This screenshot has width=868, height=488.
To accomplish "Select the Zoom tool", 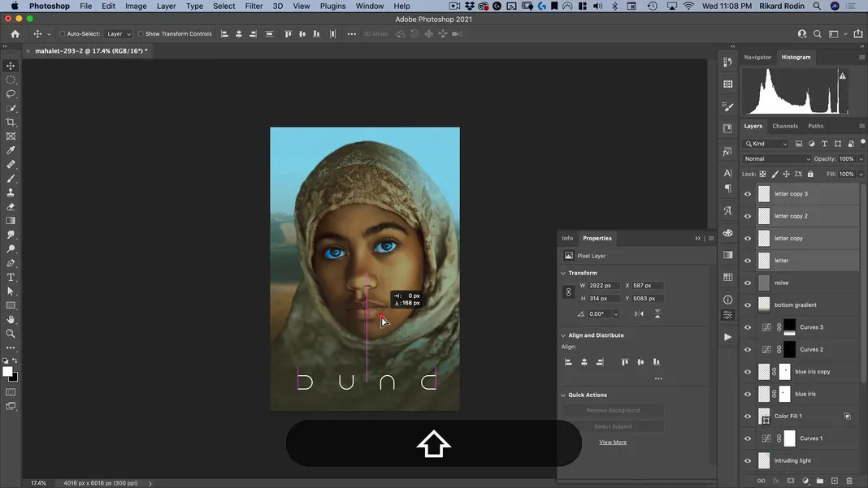I will coord(11,334).
